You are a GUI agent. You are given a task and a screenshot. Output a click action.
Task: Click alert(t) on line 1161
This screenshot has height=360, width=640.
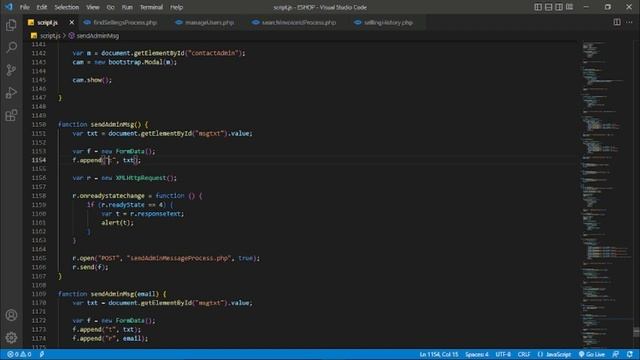(x=117, y=222)
